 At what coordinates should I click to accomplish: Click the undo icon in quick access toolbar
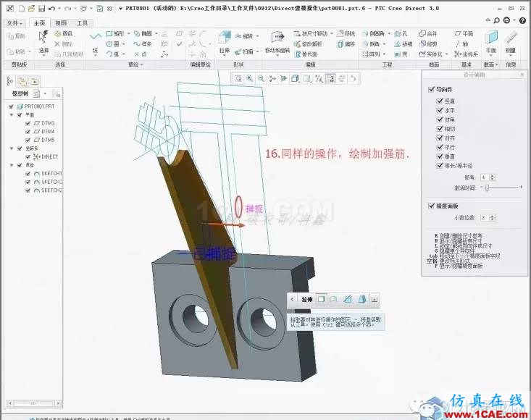click(x=52, y=9)
